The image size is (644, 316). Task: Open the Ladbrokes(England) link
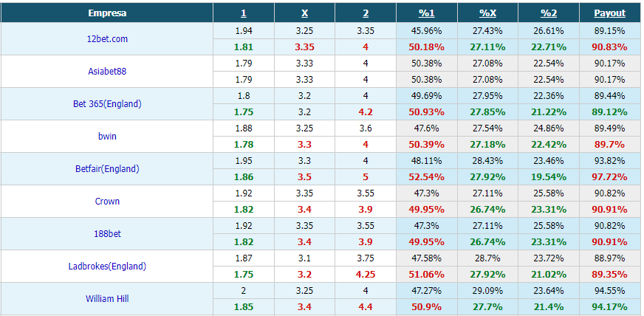point(107,267)
